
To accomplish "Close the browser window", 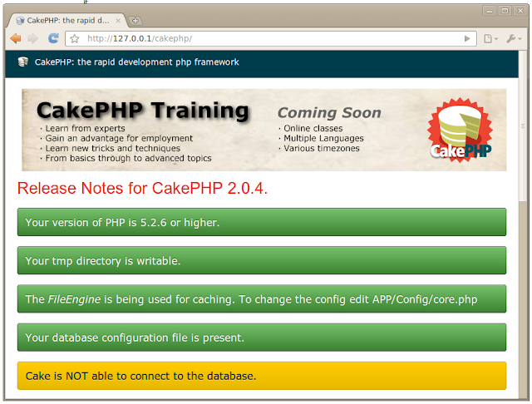I will 520,11.
